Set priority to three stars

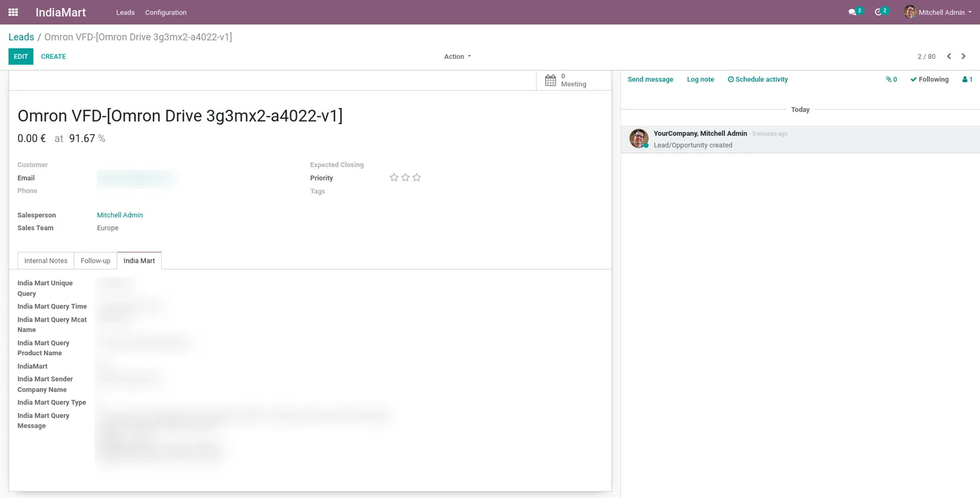417,178
